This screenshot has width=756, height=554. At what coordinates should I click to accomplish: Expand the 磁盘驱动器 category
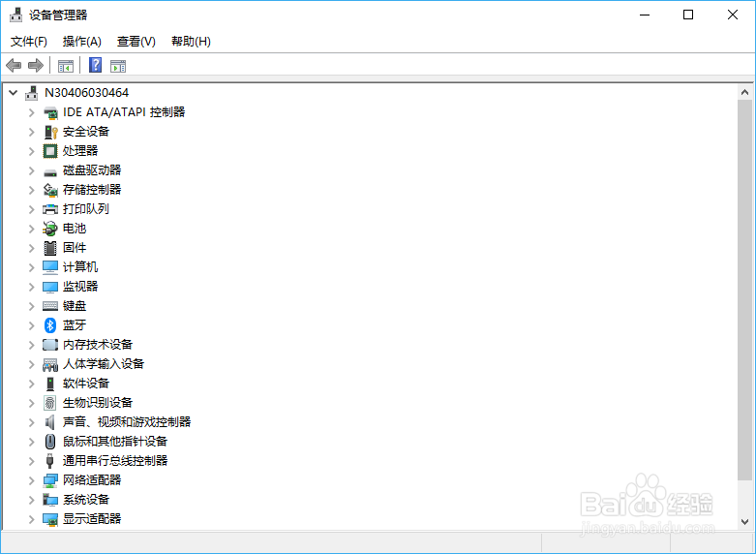tap(31, 170)
